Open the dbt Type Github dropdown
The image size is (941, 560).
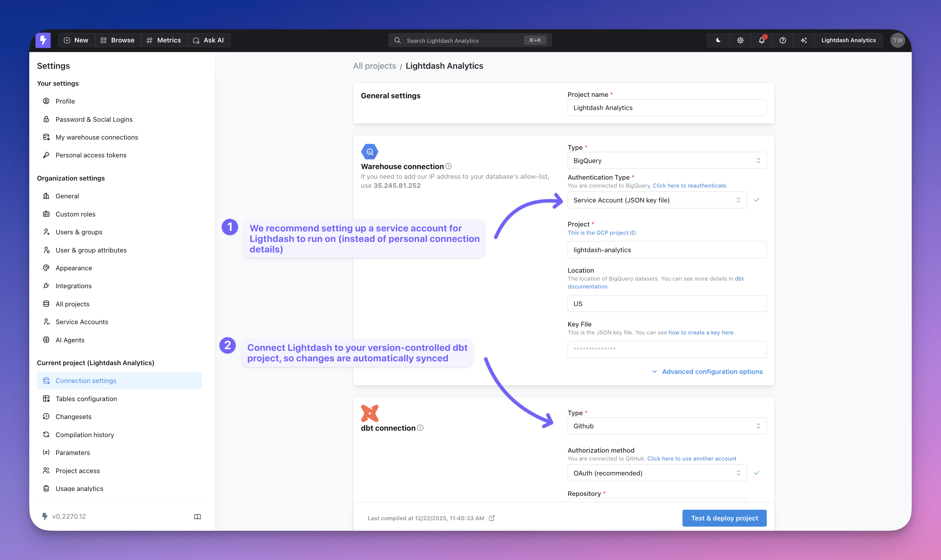tap(666, 426)
